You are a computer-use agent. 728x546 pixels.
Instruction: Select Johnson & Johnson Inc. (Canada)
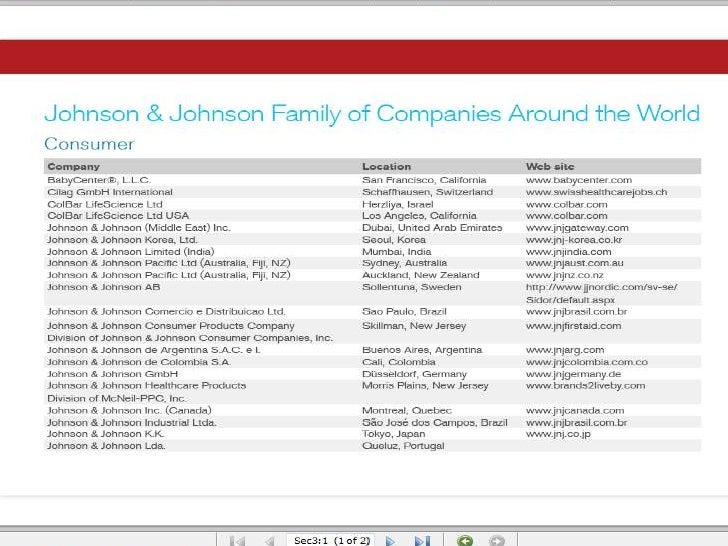pyautogui.click(x=129, y=410)
